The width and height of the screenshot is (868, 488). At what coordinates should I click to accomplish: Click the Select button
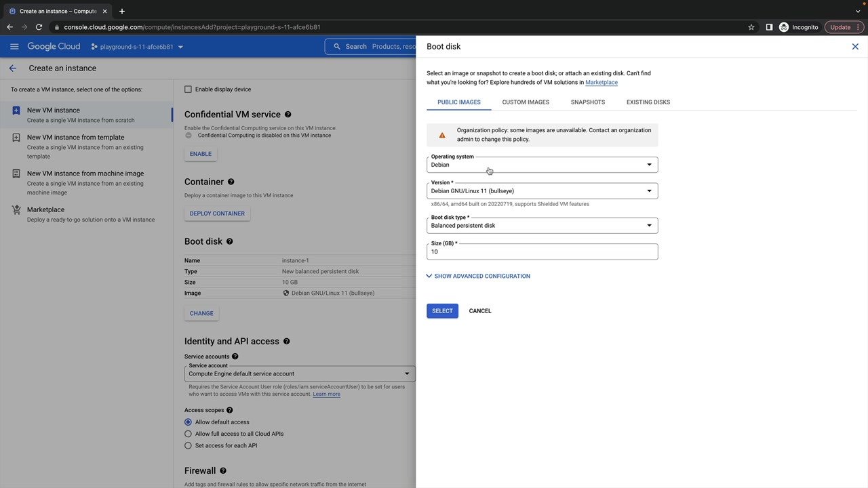pos(442,311)
